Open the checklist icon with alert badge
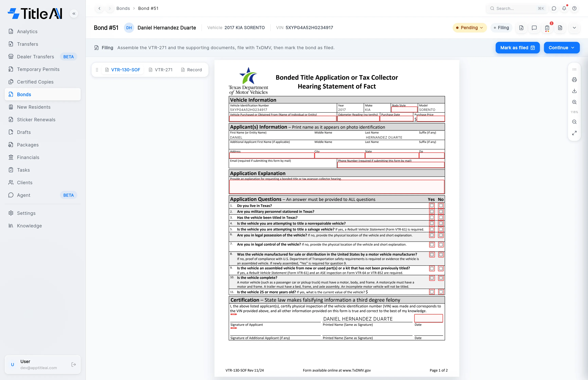Image resolution: width=588 pixels, height=380 pixels. tap(547, 28)
